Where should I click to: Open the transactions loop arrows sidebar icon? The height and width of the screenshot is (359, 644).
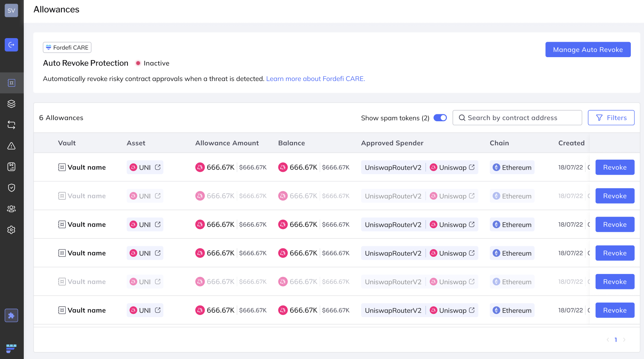pos(11,125)
